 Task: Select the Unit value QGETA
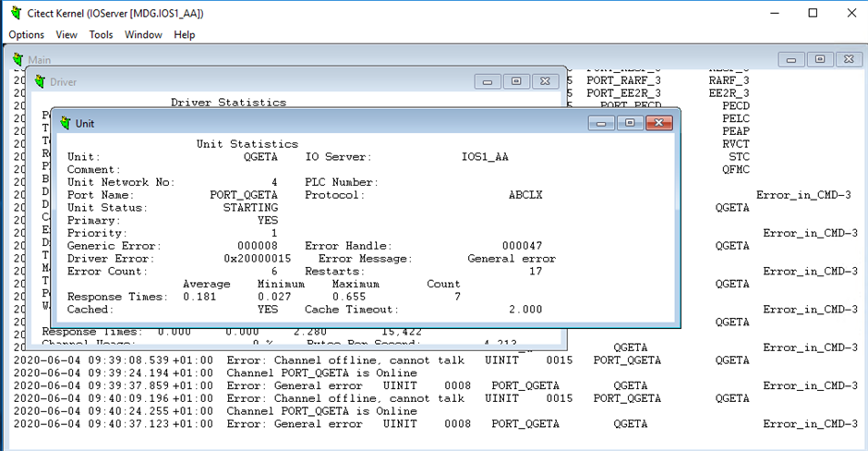pyautogui.click(x=260, y=157)
